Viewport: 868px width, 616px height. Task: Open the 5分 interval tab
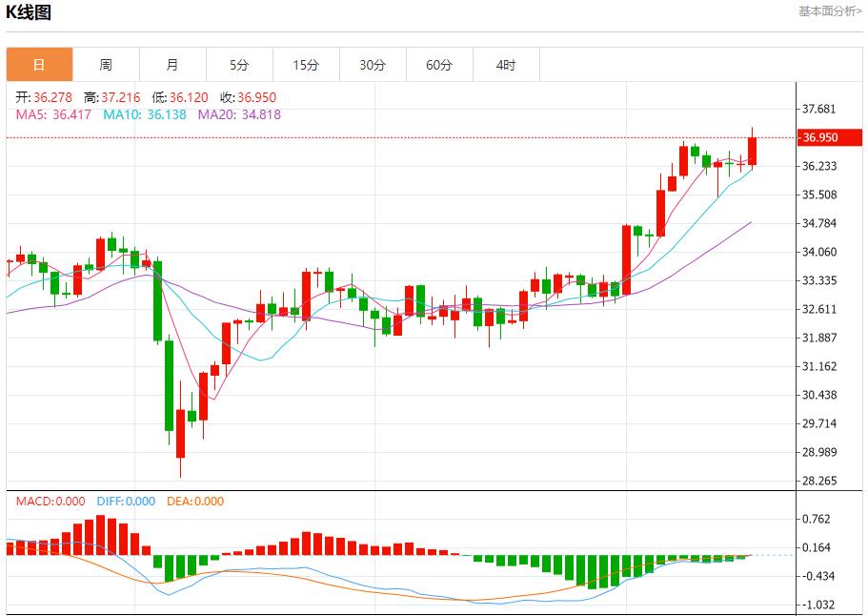tap(239, 65)
